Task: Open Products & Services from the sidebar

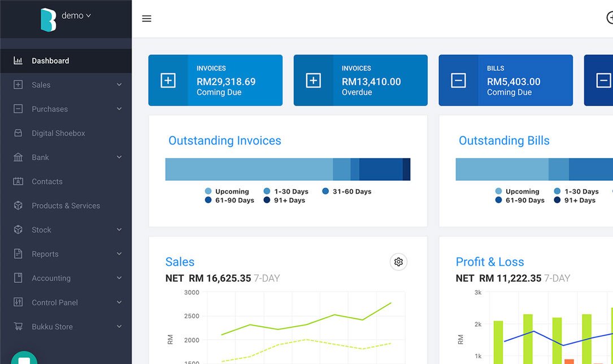Action: (66, 206)
